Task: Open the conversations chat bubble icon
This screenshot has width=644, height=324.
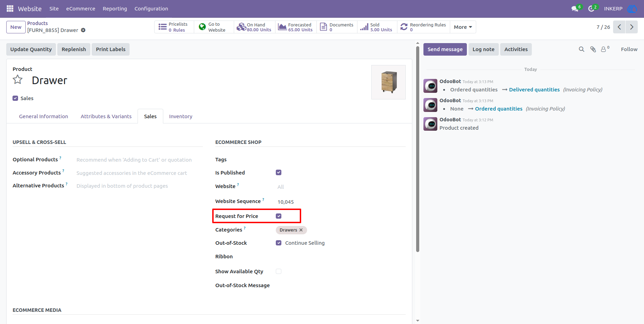Action: click(x=575, y=9)
